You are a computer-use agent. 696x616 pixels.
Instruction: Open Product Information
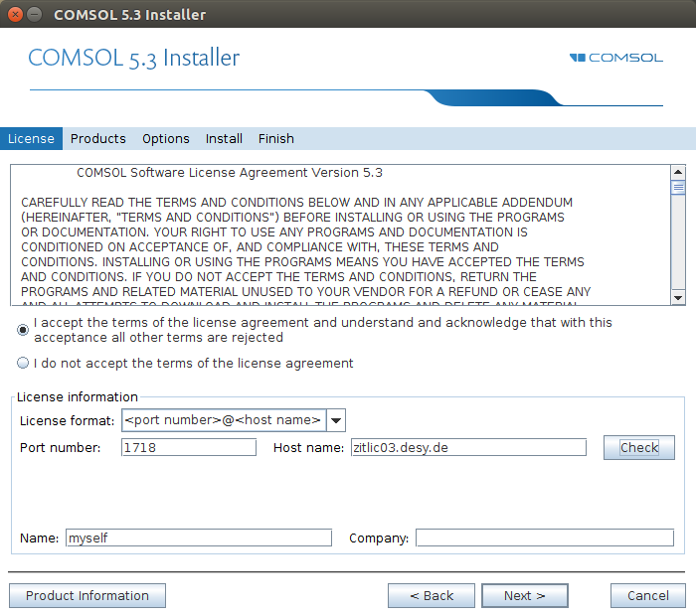87,596
